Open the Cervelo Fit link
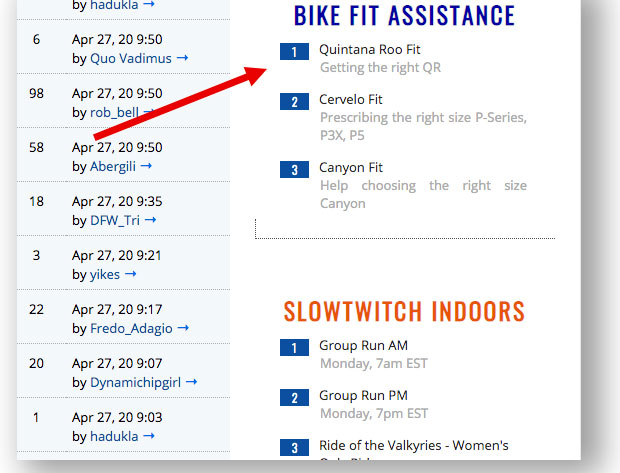Screen dimensions: 620x473 click(351, 99)
